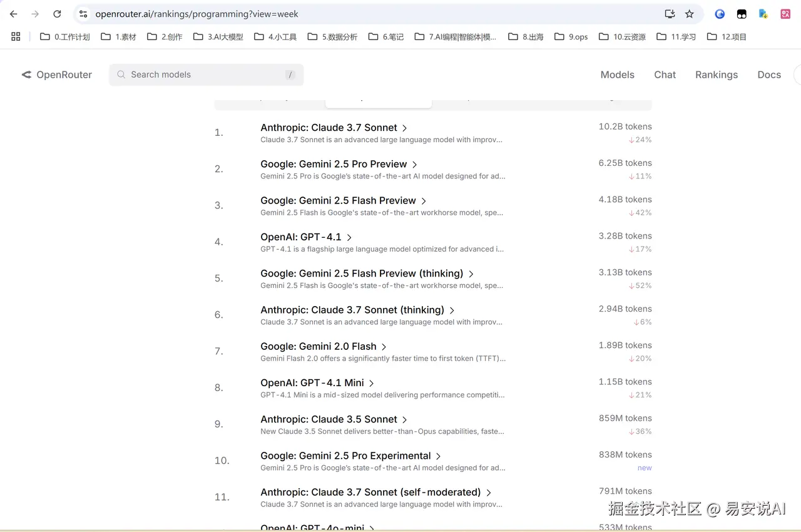Click chevron beside Claude 3.5 Sonnet
This screenshot has height=532, width=801.
405,420
